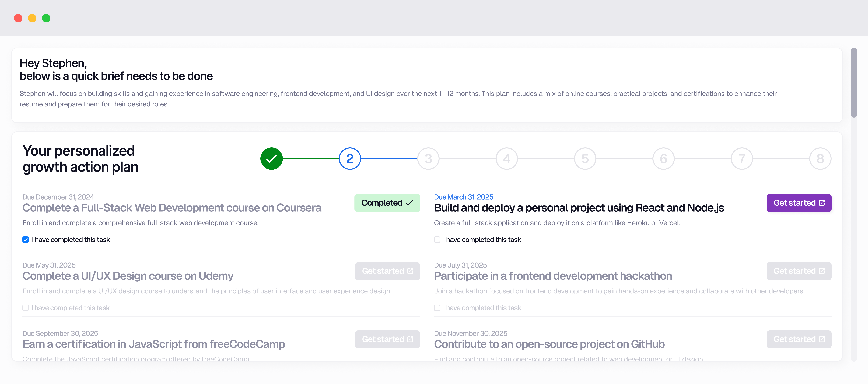The height and width of the screenshot is (384, 868).
Task: Click 'Earn a certification in JavaScript' title
Action: click(x=154, y=344)
